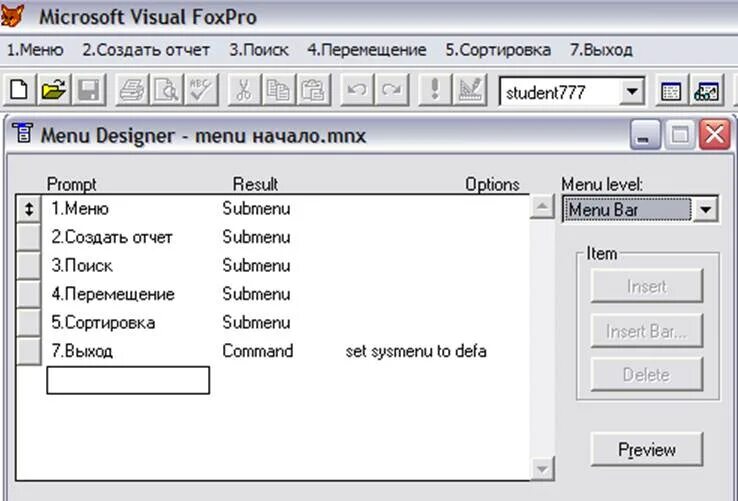Click the Preview button
Image resolution: width=738 pixels, height=501 pixels.
coord(647,450)
